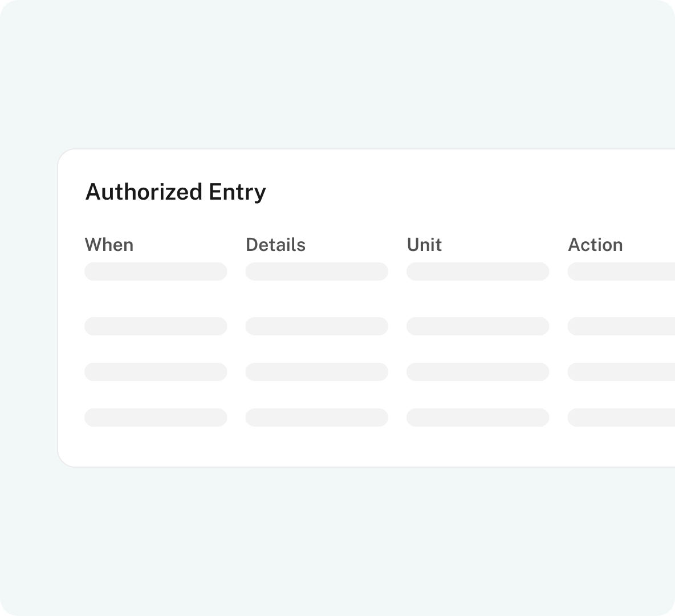Click first row placeholder under When
Viewport: 675px width, 616px height.
(x=156, y=271)
